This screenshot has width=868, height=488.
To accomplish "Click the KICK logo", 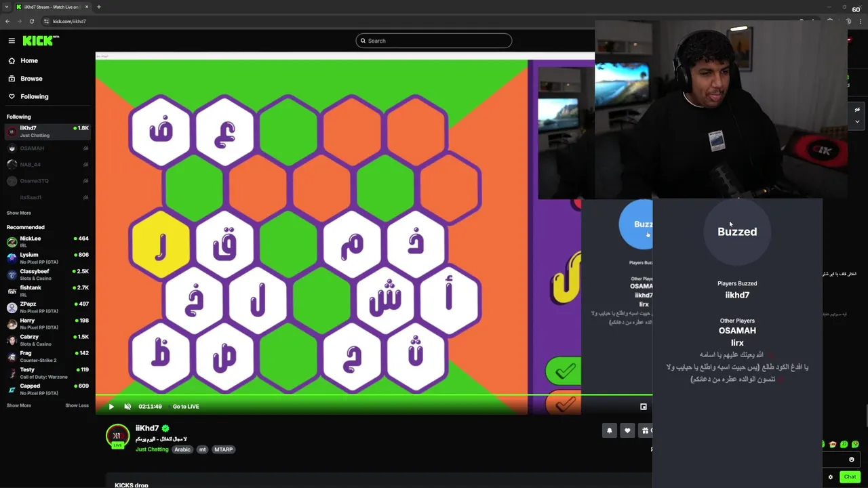I will click(41, 41).
